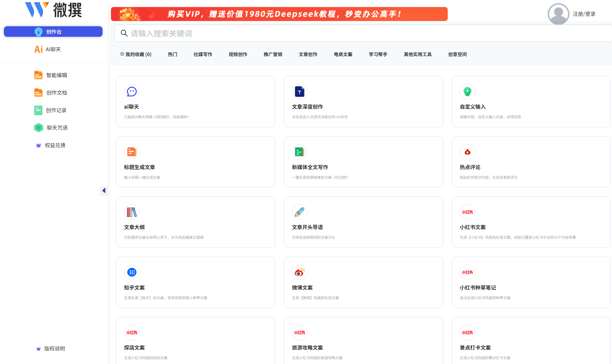Open the 创作台 lightbulb icon
Screen dimensions: 612x364
coord(39,32)
